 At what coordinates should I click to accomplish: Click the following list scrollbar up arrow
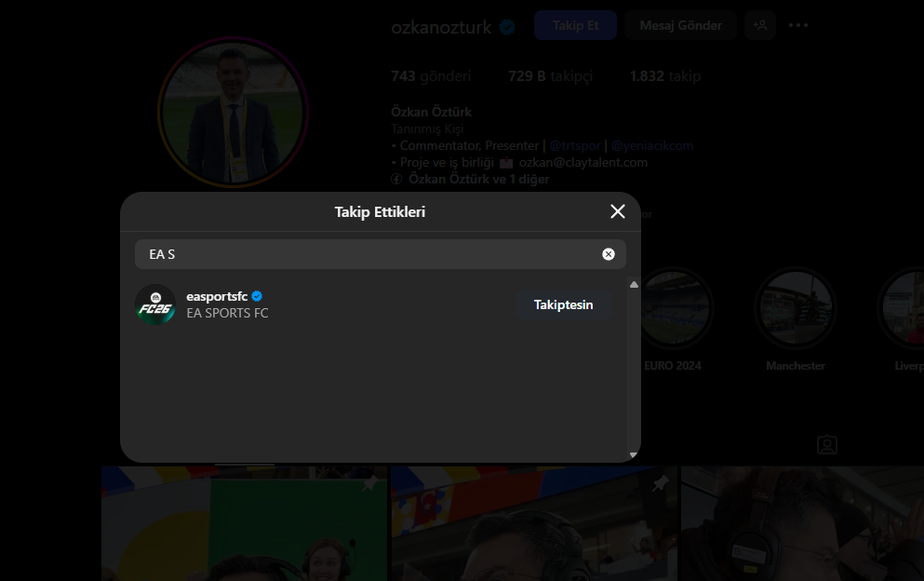pos(634,284)
